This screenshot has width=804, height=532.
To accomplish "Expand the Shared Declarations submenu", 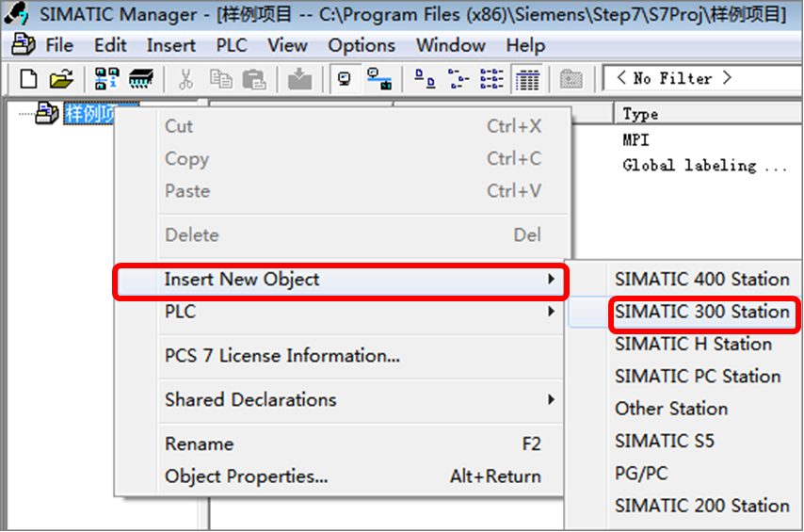I will click(x=341, y=399).
